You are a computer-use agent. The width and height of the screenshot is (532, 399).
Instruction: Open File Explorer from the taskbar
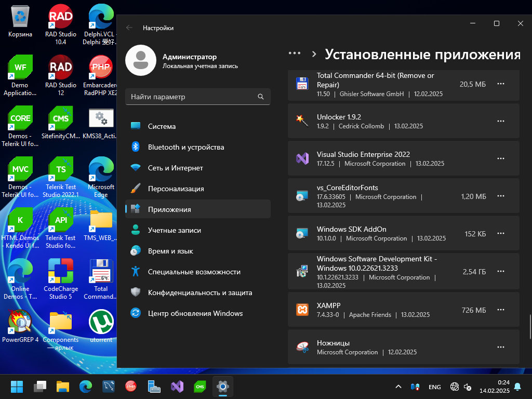coord(63,387)
